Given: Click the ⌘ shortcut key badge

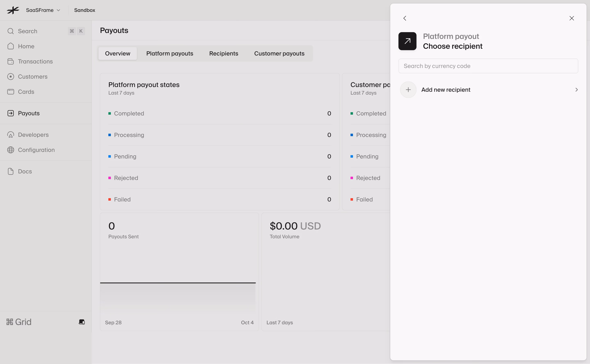Looking at the screenshot, I should click(72, 31).
